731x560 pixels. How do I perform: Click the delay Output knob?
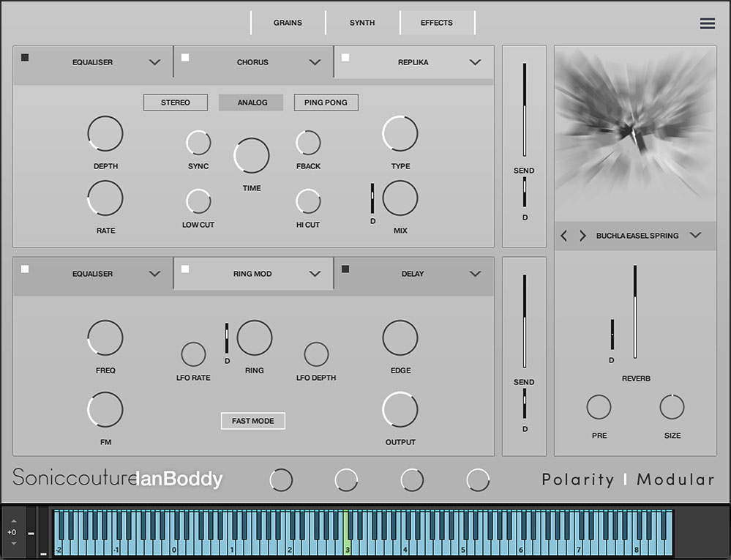pyautogui.click(x=400, y=410)
